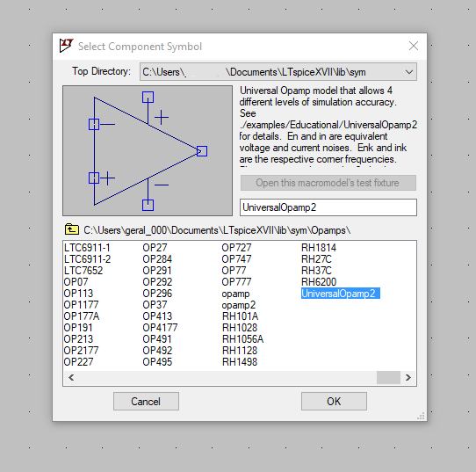
Task: Select OP227 in the list
Action: pyautogui.click(x=78, y=362)
